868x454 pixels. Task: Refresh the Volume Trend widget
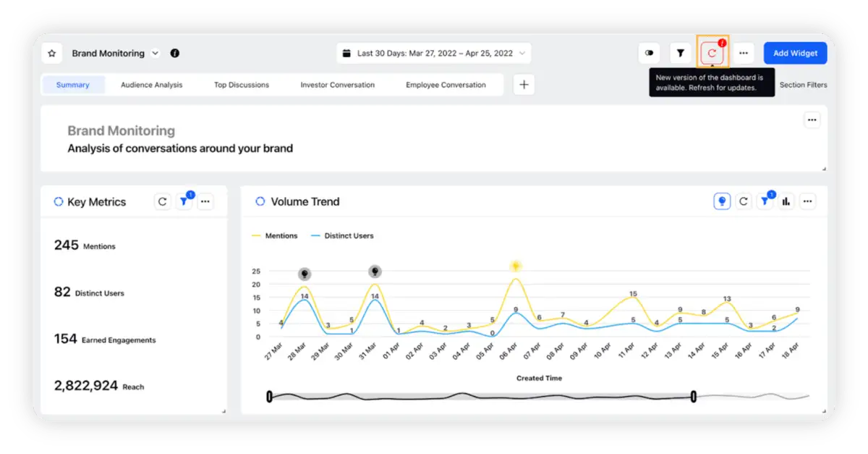point(743,201)
